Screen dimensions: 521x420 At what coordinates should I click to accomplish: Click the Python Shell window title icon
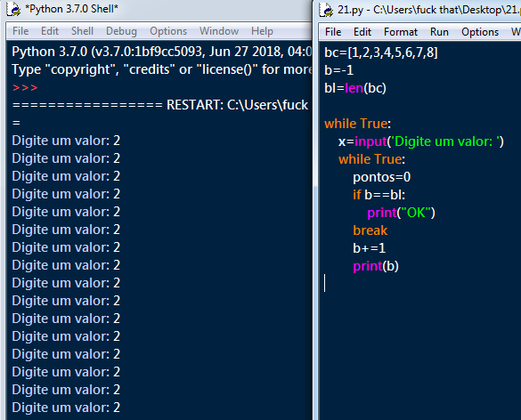point(13,9)
